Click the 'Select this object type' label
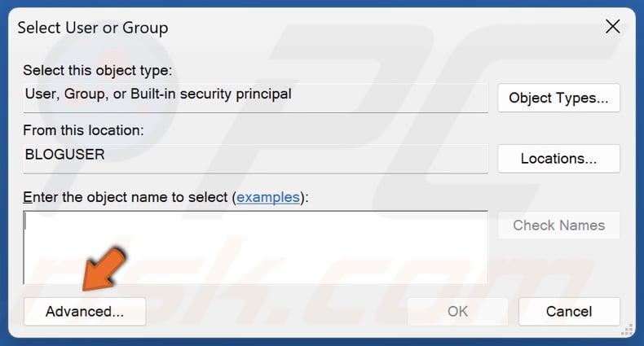 click(97, 71)
